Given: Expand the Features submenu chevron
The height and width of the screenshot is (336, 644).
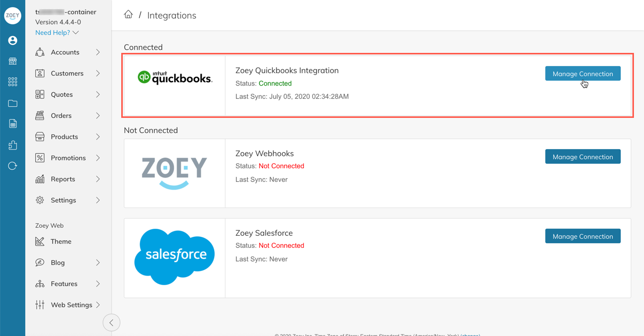Looking at the screenshot, I should [x=98, y=284].
